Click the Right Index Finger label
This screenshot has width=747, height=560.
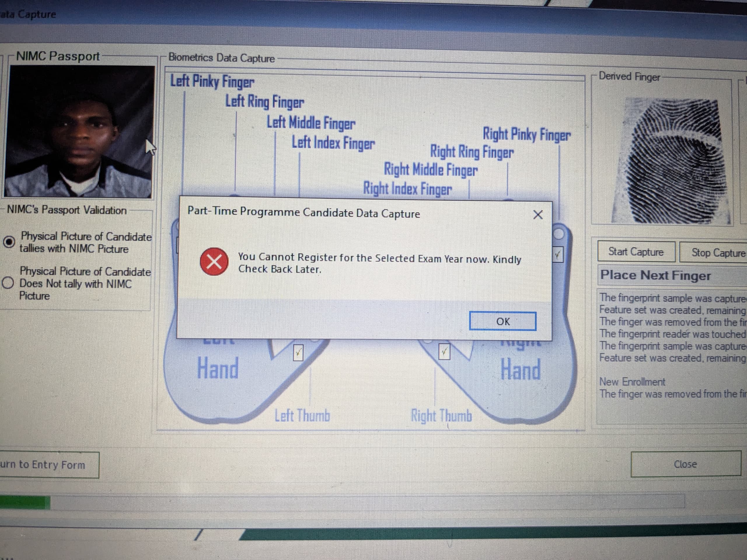point(407,188)
